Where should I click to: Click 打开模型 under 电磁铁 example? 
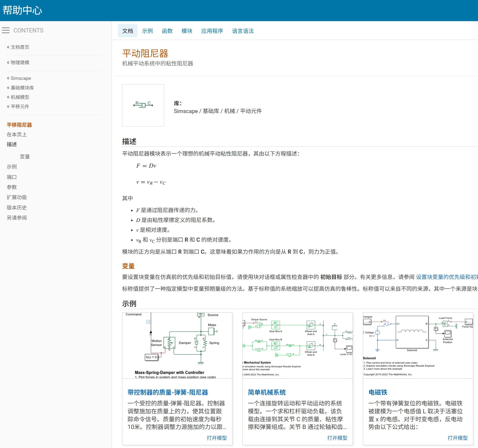pyautogui.click(x=458, y=438)
